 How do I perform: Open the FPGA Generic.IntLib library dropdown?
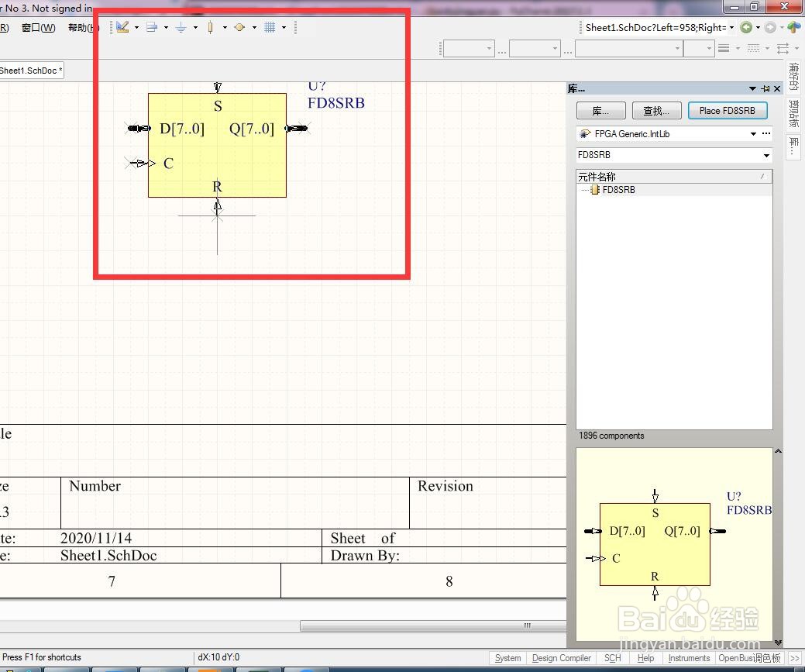point(753,133)
